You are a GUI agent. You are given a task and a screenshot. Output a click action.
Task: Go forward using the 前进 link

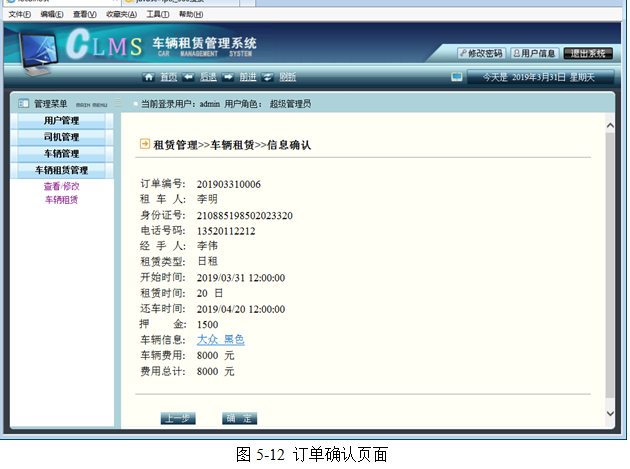pyautogui.click(x=248, y=77)
